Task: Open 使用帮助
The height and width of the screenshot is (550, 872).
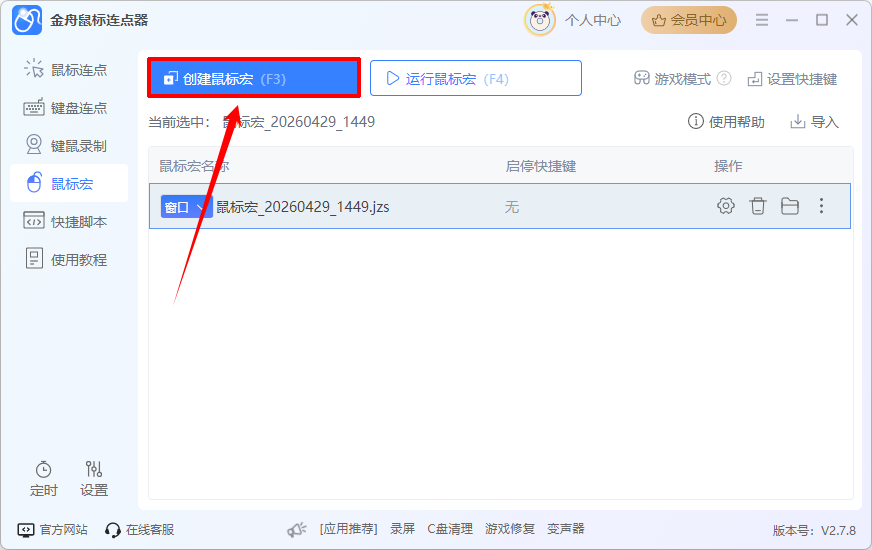Action: tap(726, 122)
